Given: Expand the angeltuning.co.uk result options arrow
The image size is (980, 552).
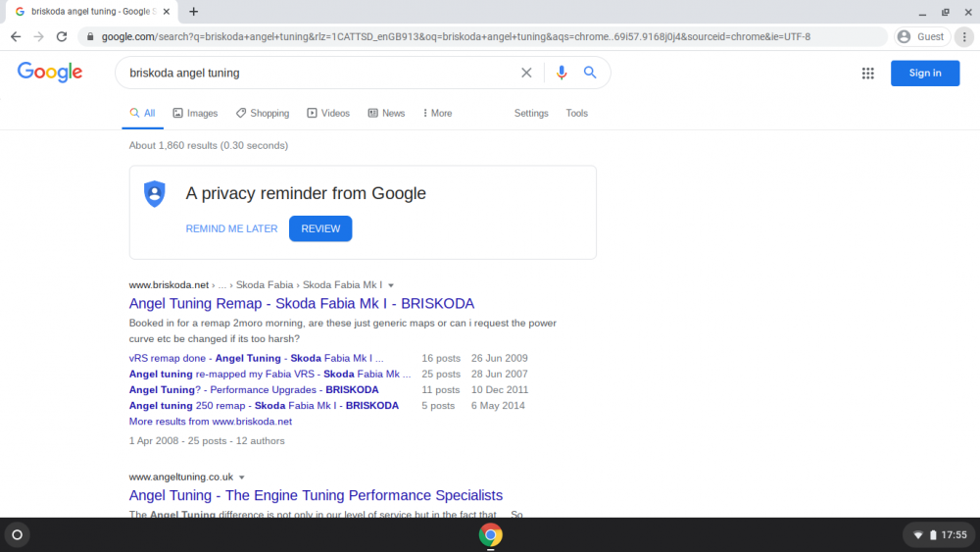Looking at the screenshot, I should click(x=242, y=477).
